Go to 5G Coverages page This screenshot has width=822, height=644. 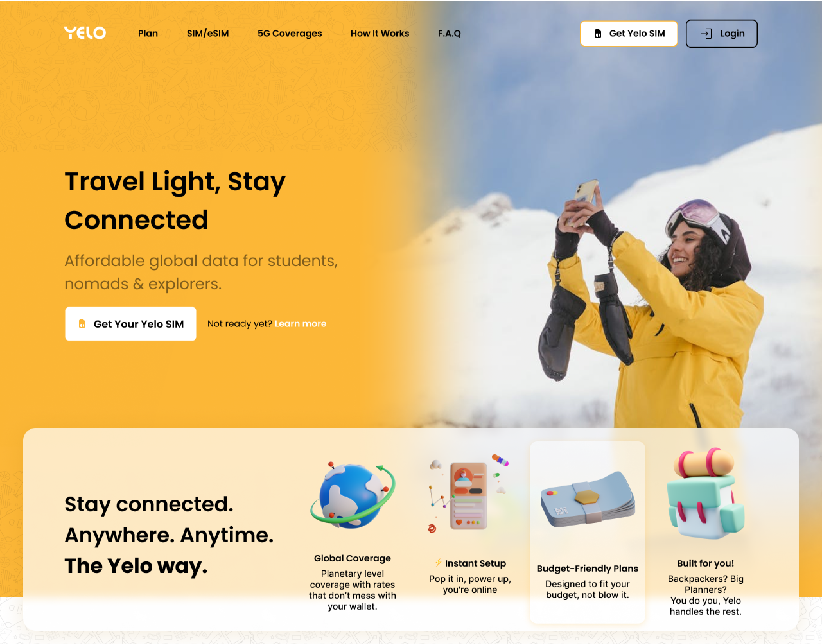coord(290,34)
